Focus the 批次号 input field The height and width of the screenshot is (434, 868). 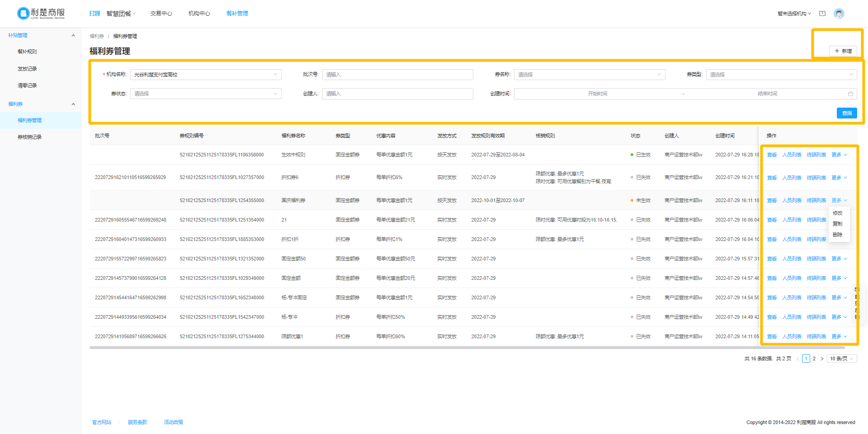pos(397,75)
